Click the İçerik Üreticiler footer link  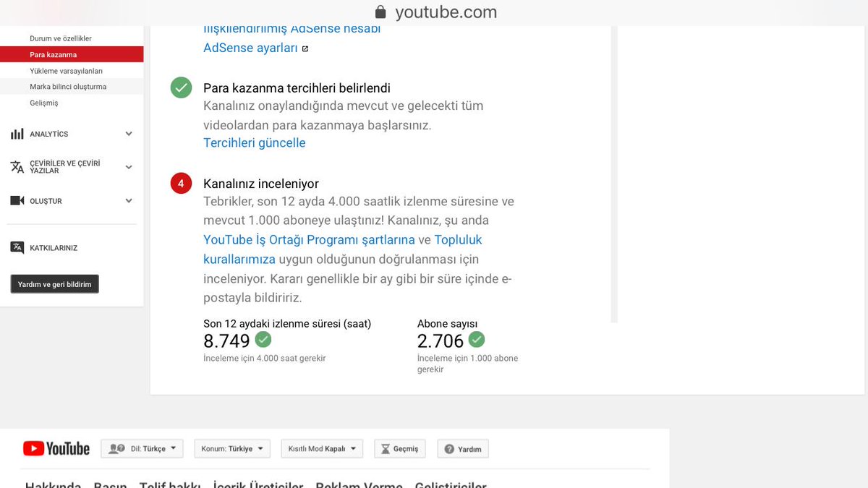pyautogui.click(x=258, y=484)
